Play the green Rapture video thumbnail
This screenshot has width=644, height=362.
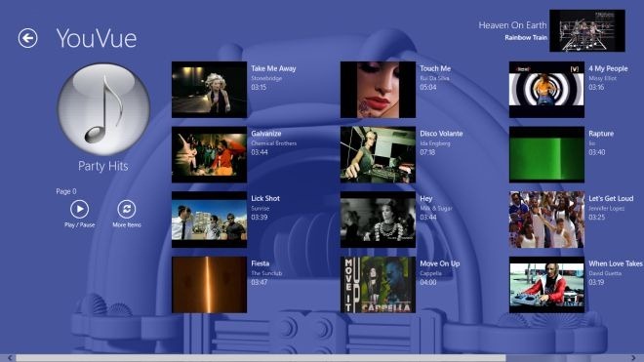pos(546,154)
